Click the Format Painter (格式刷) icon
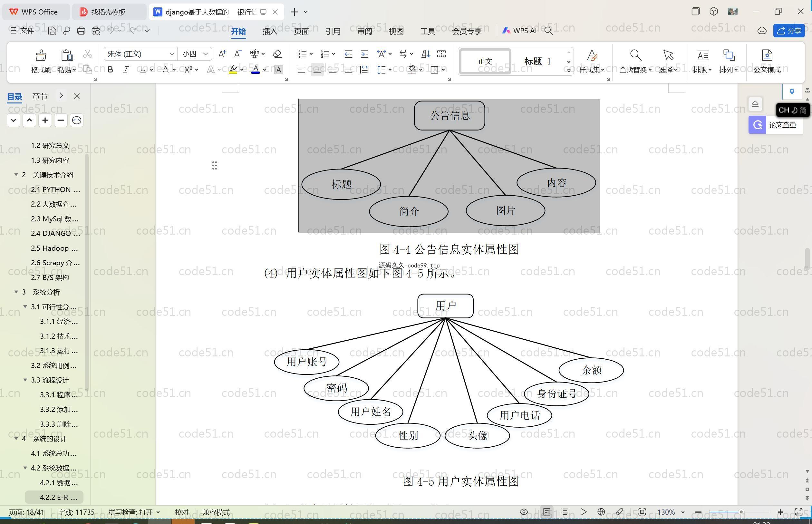The height and width of the screenshot is (524, 812). point(41,55)
